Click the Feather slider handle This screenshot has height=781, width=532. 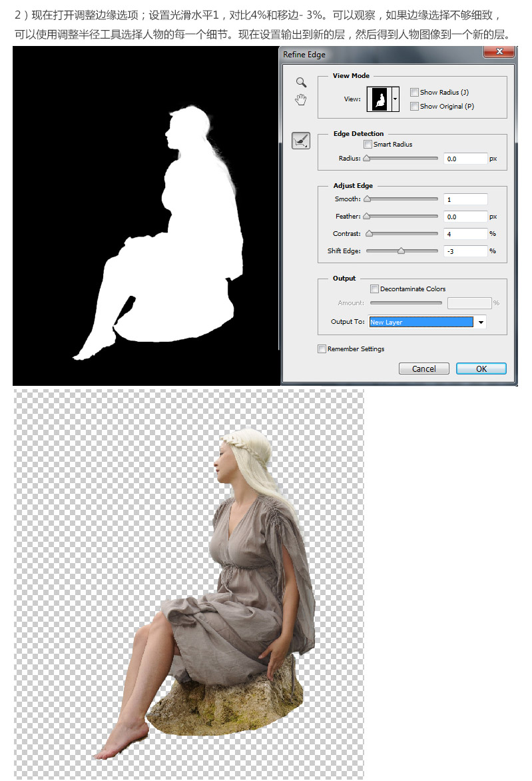click(x=367, y=216)
